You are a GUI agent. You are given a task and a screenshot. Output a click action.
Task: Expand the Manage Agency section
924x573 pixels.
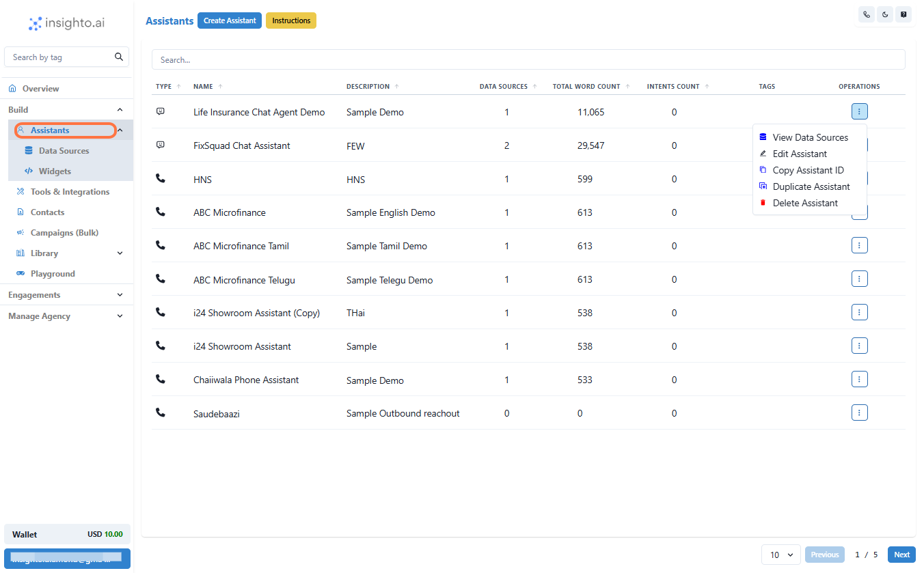click(120, 316)
